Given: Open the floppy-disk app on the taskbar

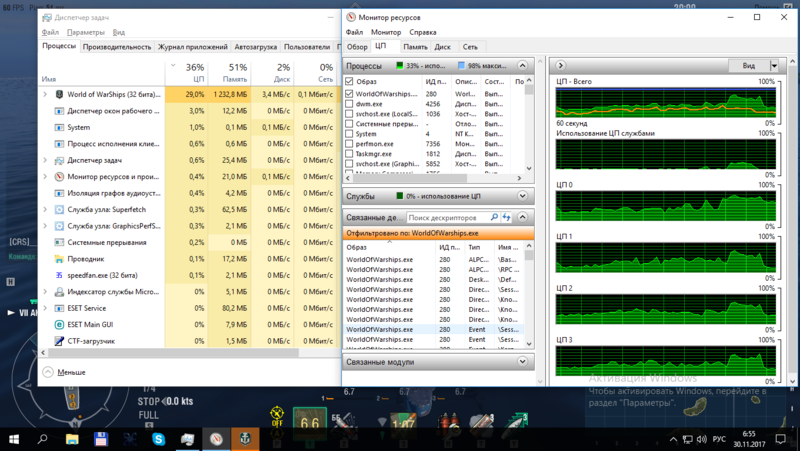Looking at the screenshot, I should coord(101,439).
